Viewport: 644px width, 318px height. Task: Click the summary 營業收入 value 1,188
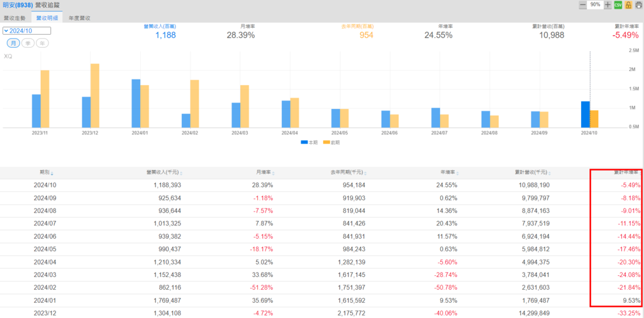pyautogui.click(x=165, y=35)
